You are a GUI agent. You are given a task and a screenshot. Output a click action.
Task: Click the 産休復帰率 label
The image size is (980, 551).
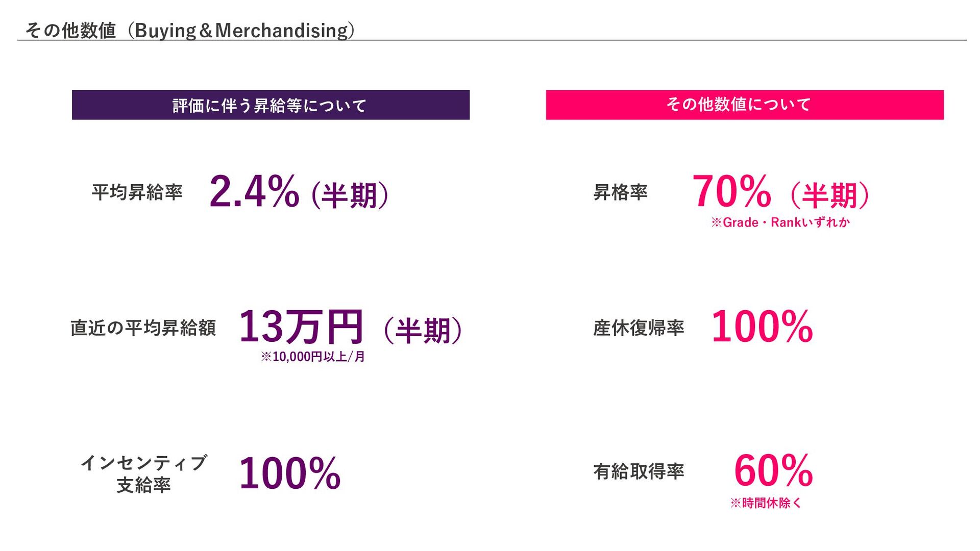pyautogui.click(x=639, y=328)
